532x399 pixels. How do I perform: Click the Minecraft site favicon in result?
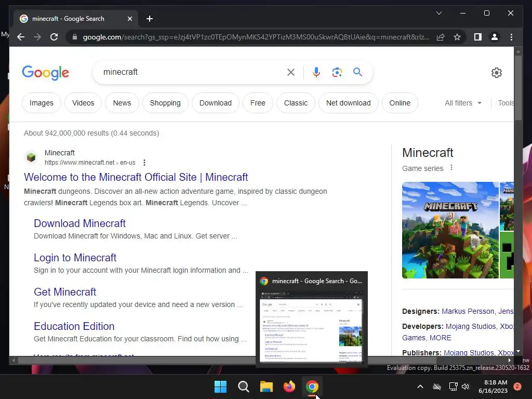(x=31, y=157)
